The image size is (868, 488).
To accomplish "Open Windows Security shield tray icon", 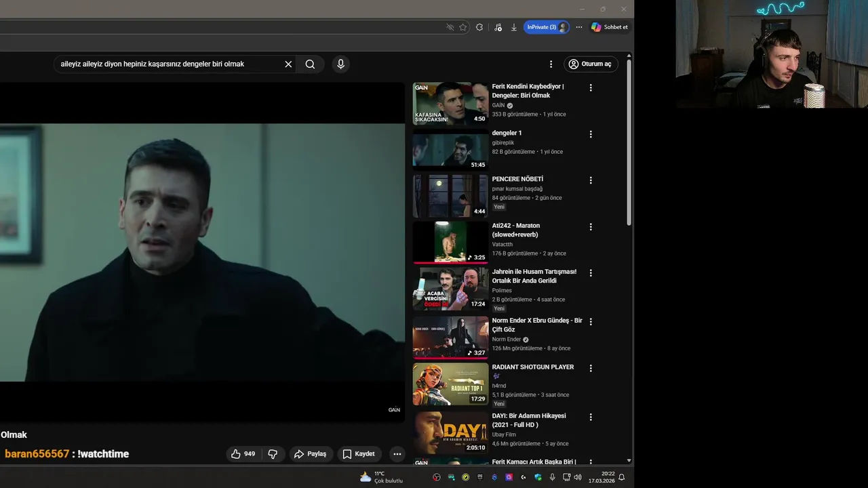I will click(538, 477).
